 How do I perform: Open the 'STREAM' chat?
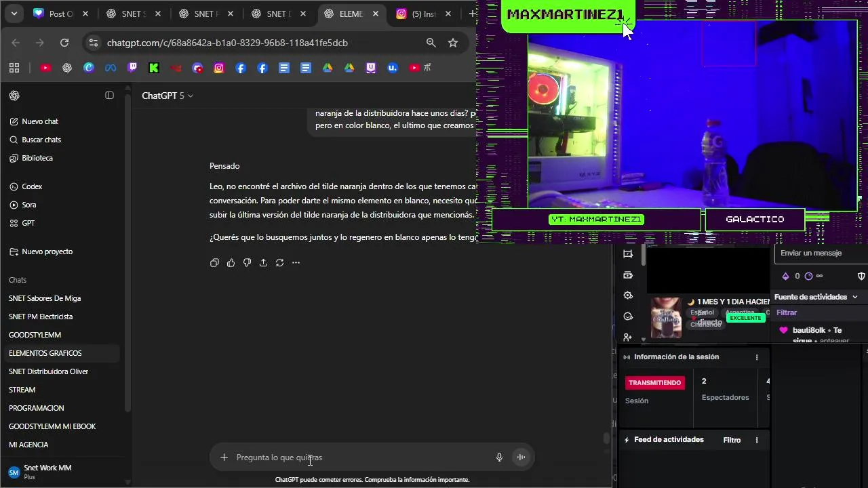click(22, 390)
